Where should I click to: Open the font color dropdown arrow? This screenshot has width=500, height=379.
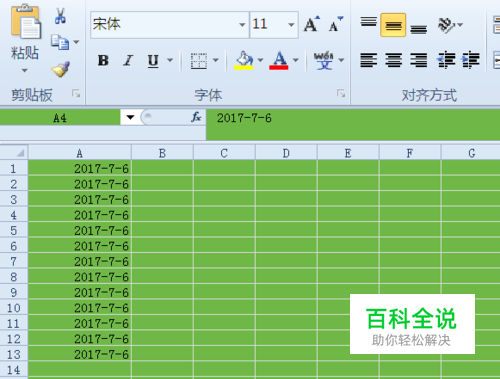coord(296,60)
